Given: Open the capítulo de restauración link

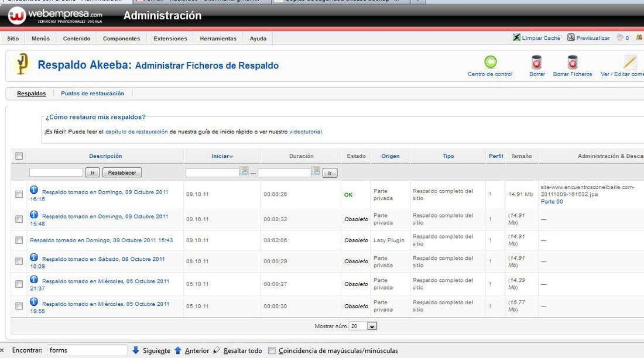Looking at the screenshot, I should (136, 132).
